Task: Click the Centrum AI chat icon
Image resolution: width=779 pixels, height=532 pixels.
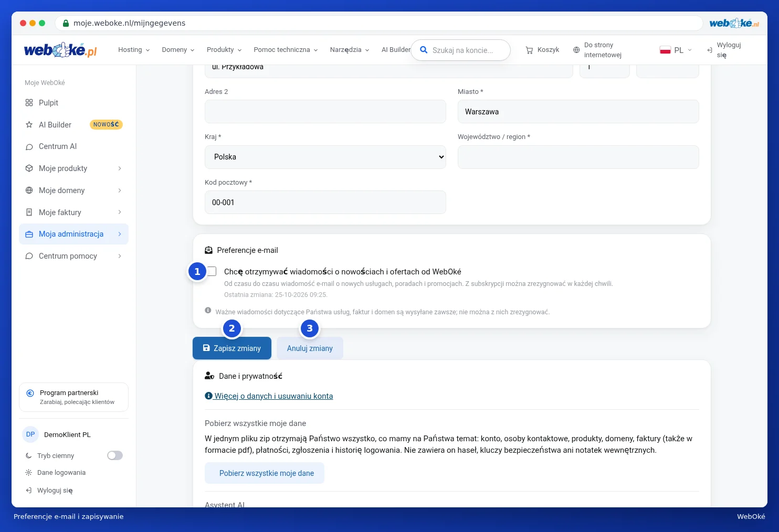Action: tap(29, 146)
